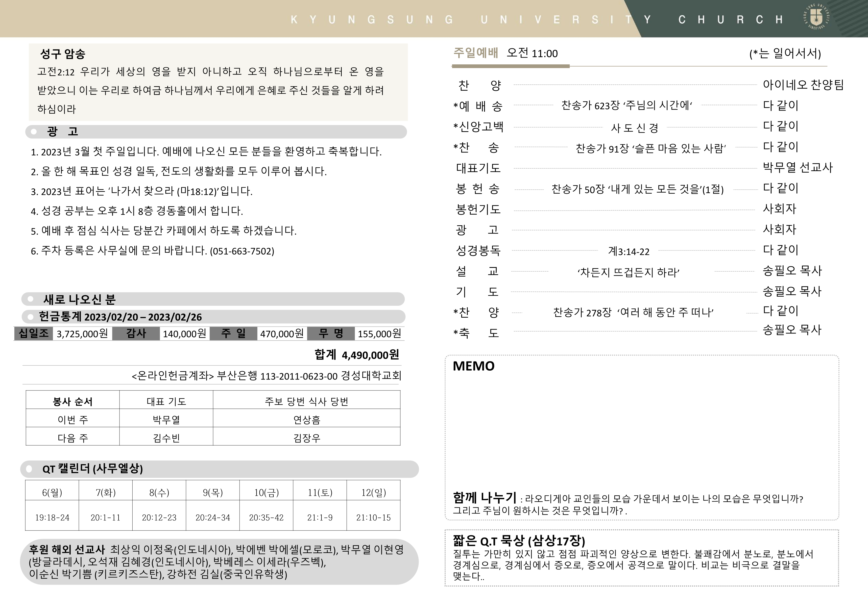The height and width of the screenshot is (614, 868).
Task: Click '박무열 선교사' in 대표기도 row
Action: (x=798, y=167)
